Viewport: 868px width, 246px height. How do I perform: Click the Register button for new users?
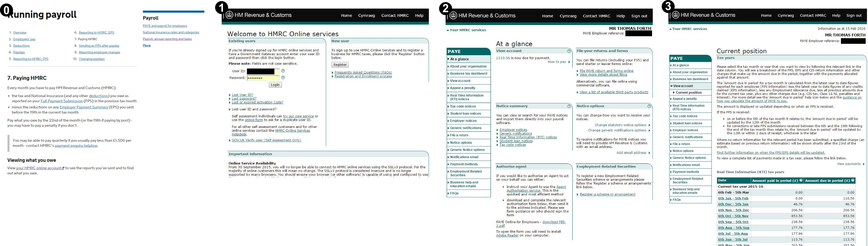click(x=340, y=65)
